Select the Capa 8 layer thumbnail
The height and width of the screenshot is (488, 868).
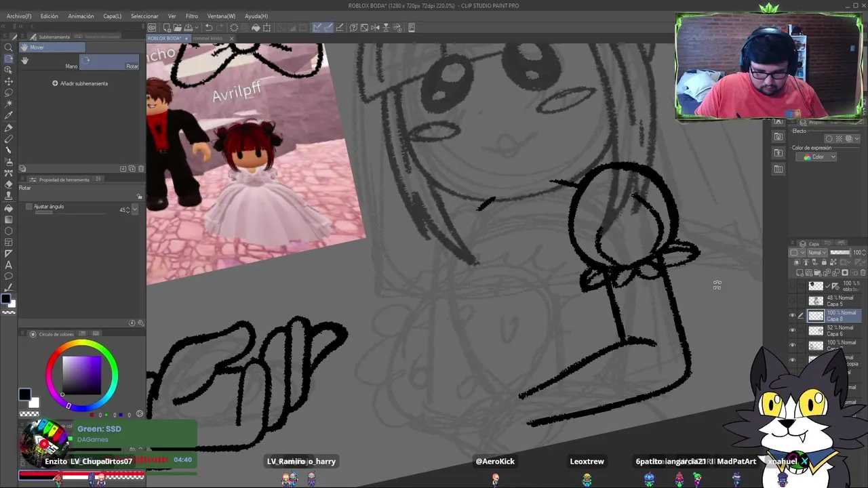[816, 316]
